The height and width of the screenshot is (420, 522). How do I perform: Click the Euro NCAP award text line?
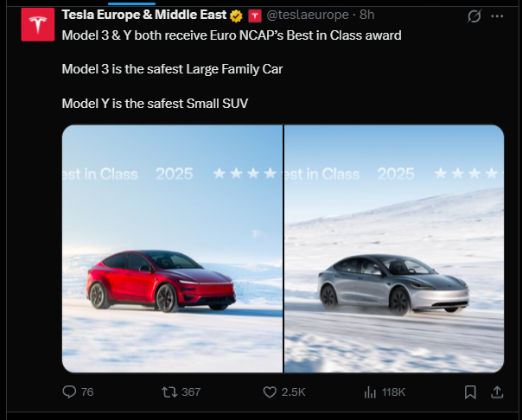point(232,35)
